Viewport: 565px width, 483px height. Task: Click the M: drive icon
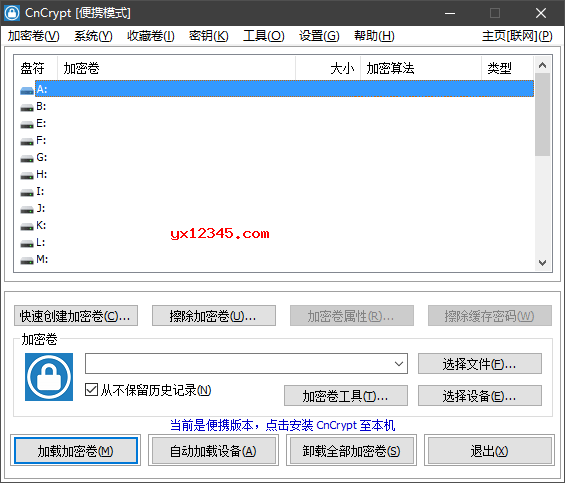27,261
